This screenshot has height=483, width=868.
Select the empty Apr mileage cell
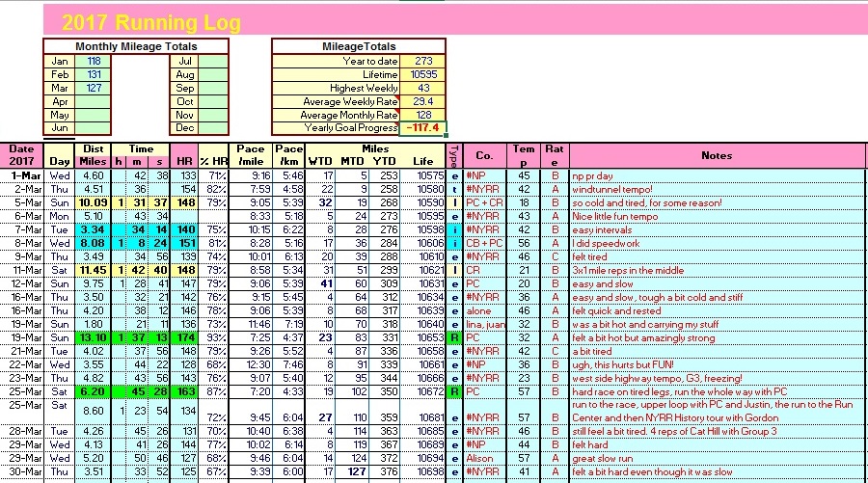pyautogui.click(x=94, y=101)
